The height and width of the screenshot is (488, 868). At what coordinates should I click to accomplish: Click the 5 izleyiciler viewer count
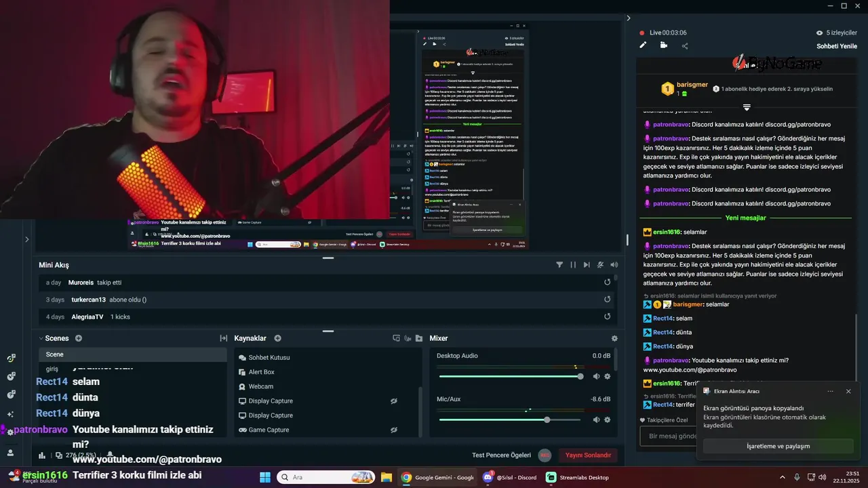[x=836, y=33]
